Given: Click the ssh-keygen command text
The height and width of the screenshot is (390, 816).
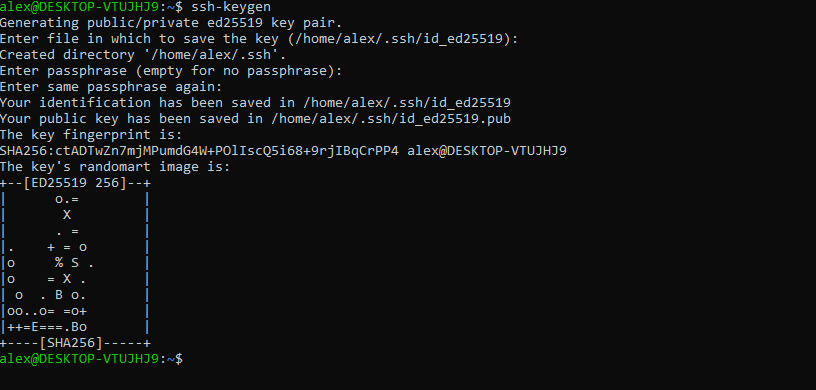Looking at the screenshot, I should tap(231, 7).
